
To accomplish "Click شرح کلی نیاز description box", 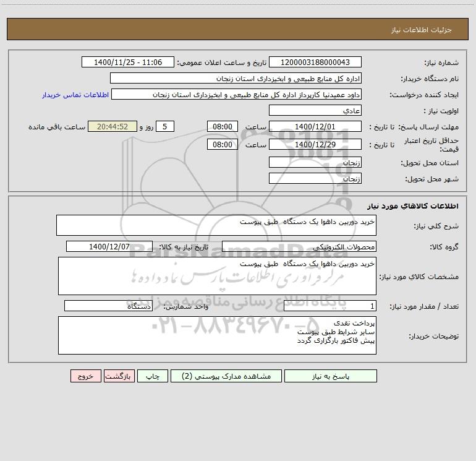I will 216,225.
